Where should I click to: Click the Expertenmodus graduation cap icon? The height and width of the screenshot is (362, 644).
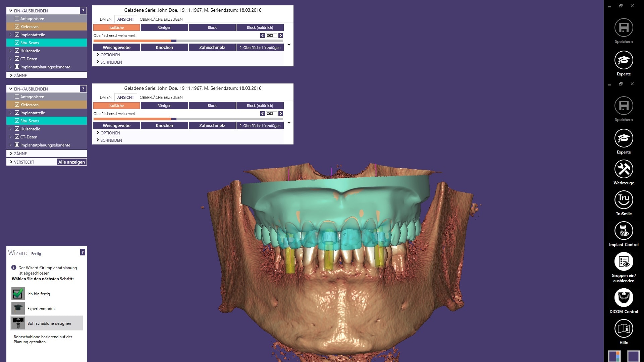click(x=18, y=308)
